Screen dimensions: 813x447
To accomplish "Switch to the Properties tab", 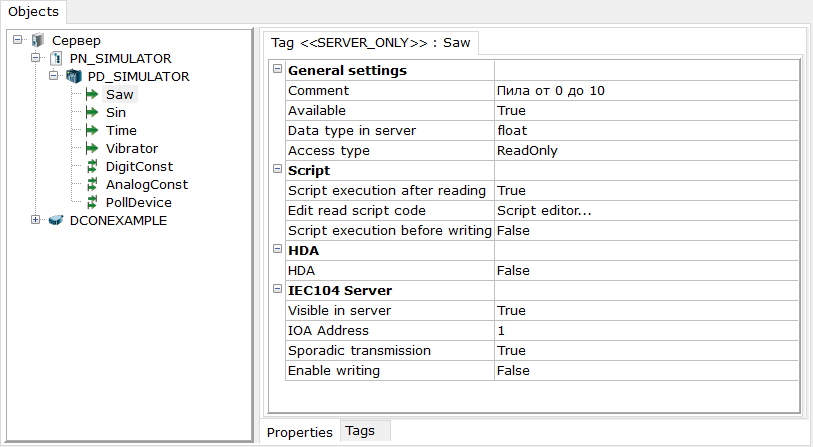I will [x=300, y=432].
